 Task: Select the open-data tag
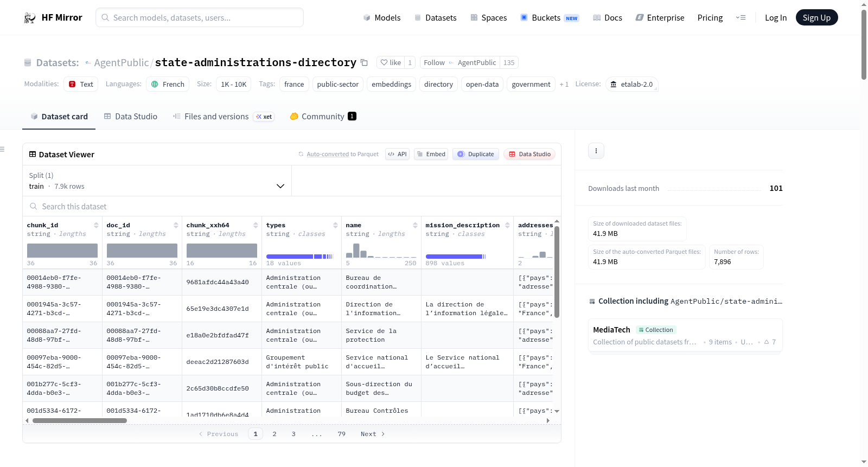point(482,85)
